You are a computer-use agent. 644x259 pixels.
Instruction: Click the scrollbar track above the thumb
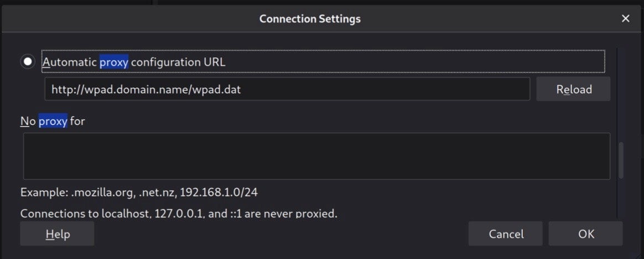[620, 94]
